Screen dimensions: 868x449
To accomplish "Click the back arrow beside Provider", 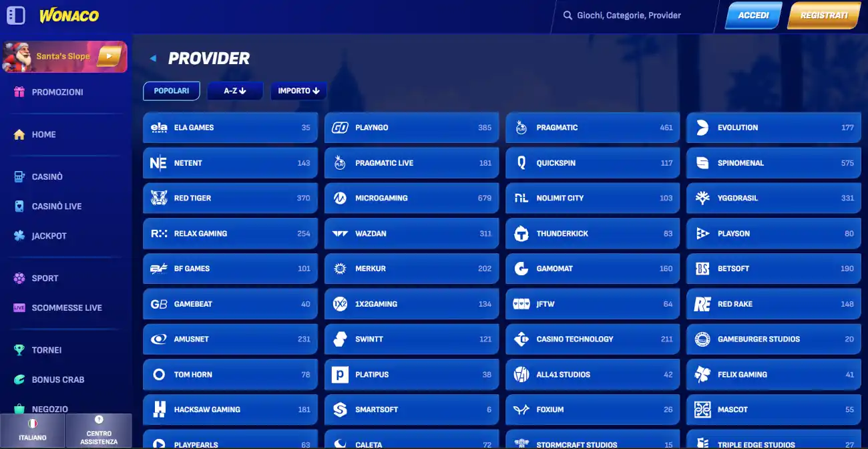I will tap(153, 59).
